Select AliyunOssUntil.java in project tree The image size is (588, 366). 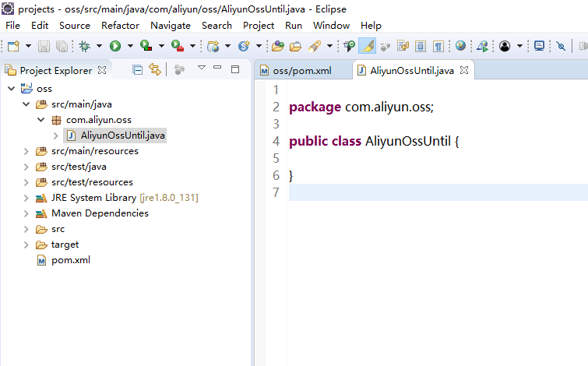pos(122,135)
